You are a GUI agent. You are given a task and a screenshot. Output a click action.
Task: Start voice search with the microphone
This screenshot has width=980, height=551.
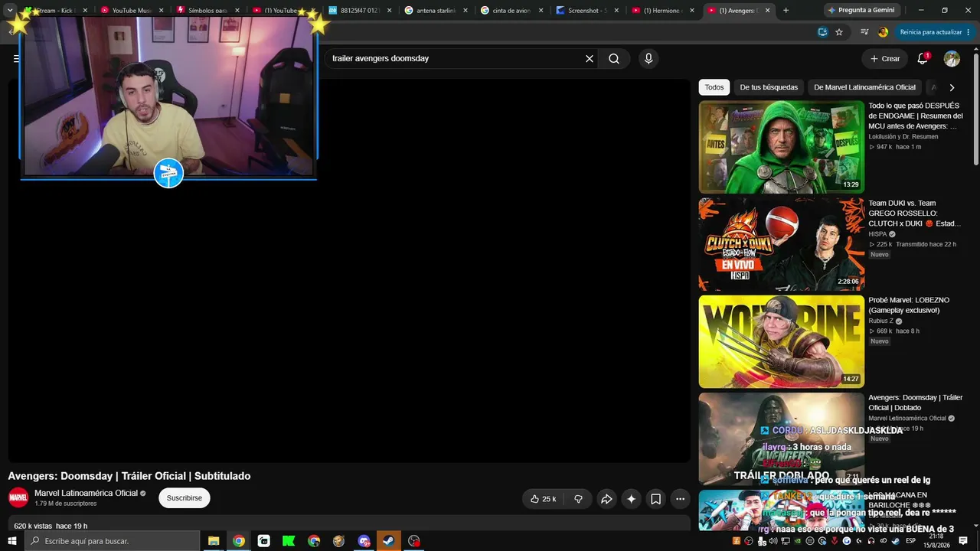648,59
